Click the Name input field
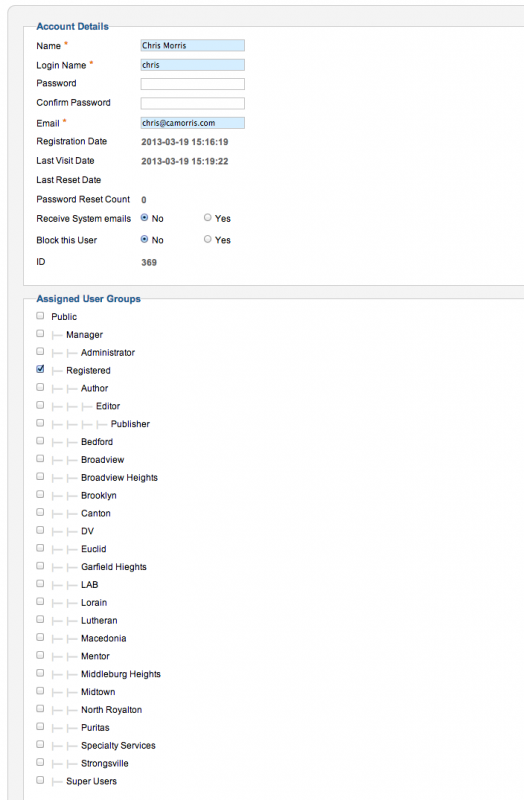The image size is (524, 800). click(x=192, y=45)
